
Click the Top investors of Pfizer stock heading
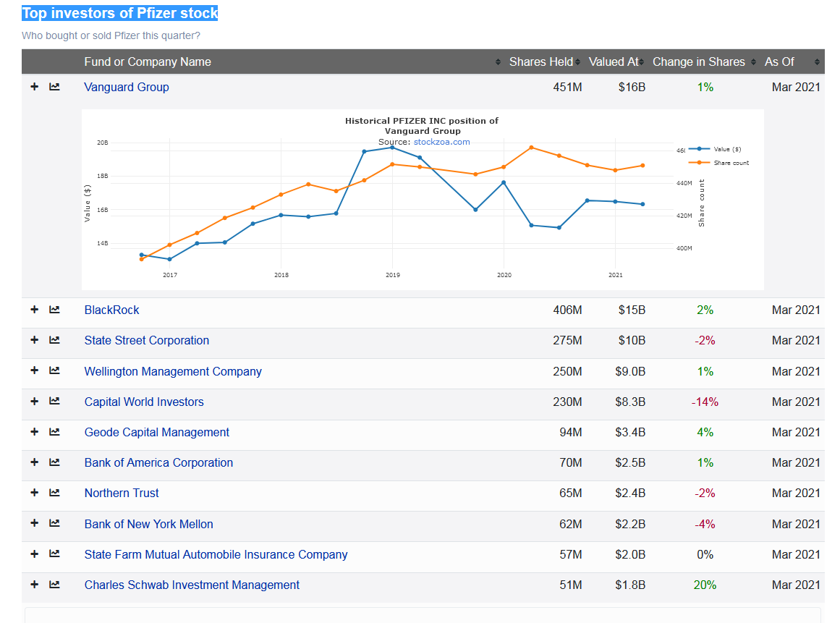point(120,13)
